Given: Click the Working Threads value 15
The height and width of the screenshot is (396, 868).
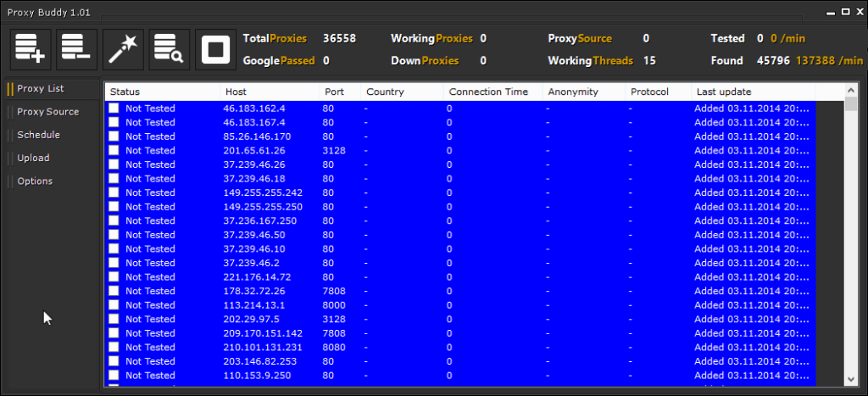Looking at the screenshot, I should [x=649, y=61].
